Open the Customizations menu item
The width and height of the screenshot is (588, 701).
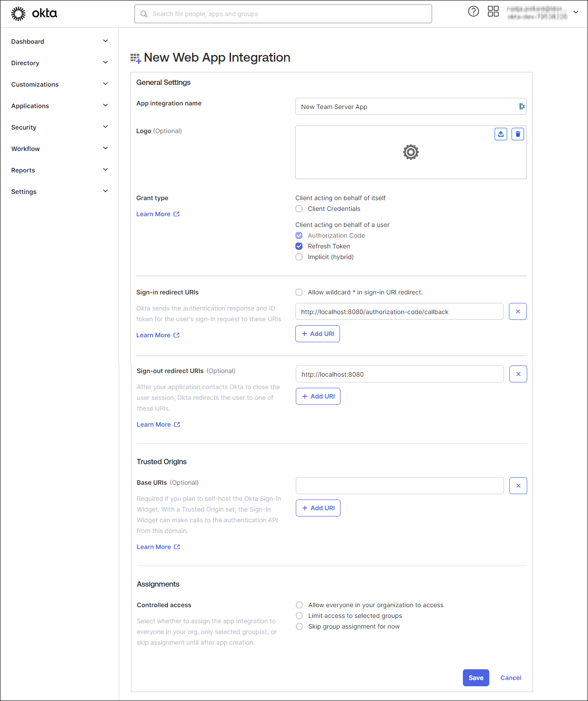point(35,84)
